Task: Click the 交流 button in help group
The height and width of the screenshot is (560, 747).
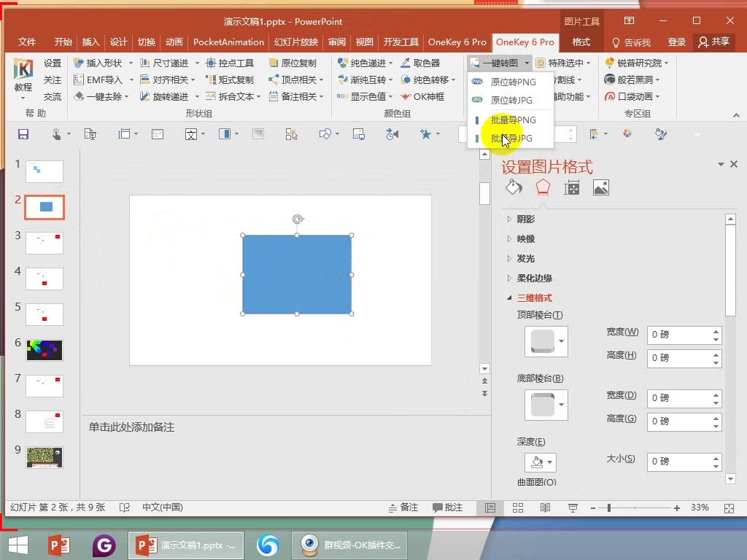Action: 53,97
